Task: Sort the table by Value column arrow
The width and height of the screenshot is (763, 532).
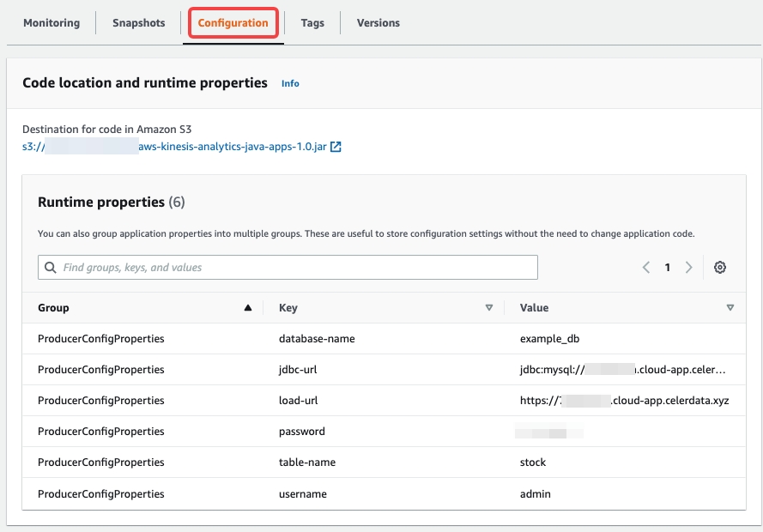Action: pyautogui.click(x=730, y=308)
